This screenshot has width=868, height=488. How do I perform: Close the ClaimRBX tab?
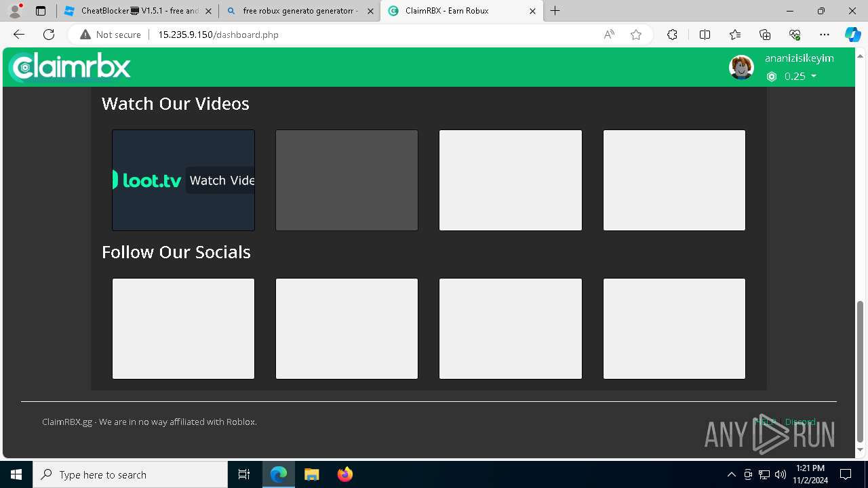tap(532, 11)
